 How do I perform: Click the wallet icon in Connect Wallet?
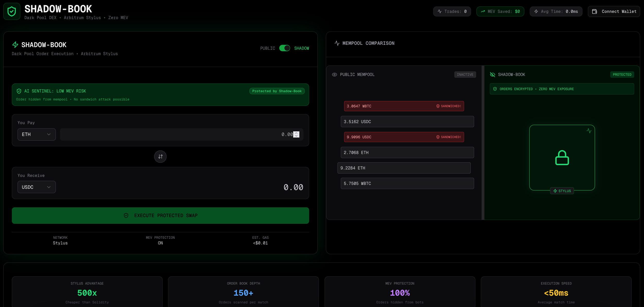594,12
